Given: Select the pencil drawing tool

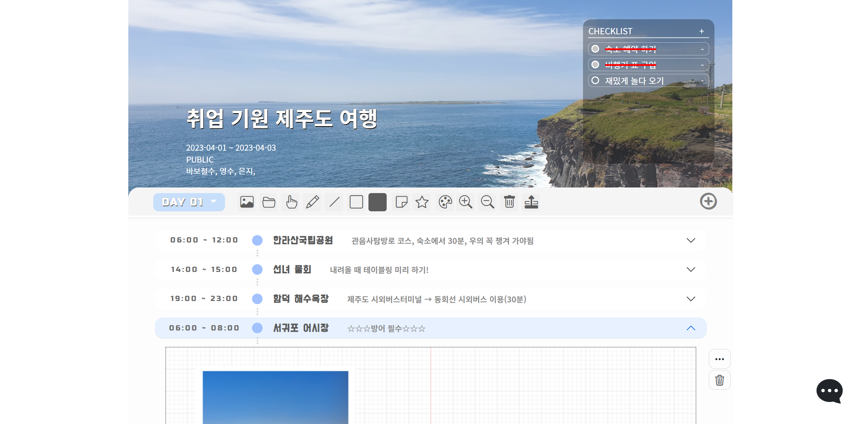Looking at the screenshot, I should point(312,202).
